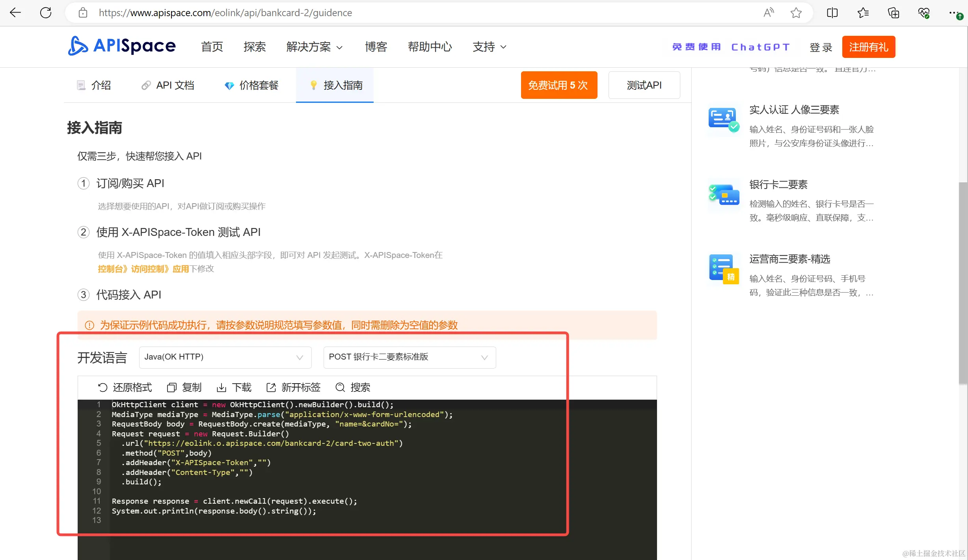Open the 支持 dropdown menu
The image size is (968, 560).
pyautogui.click(x=489, y=47)
